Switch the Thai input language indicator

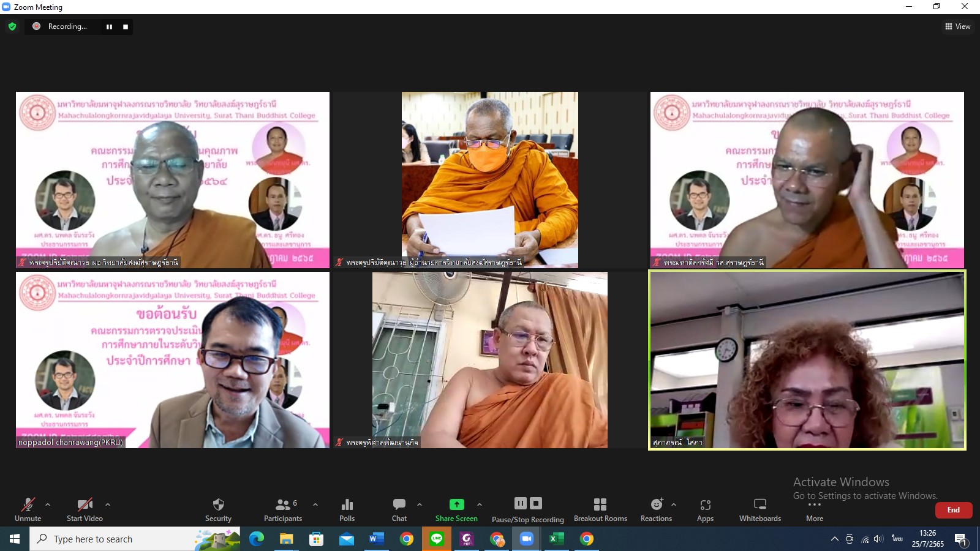[x=897, y=539]
